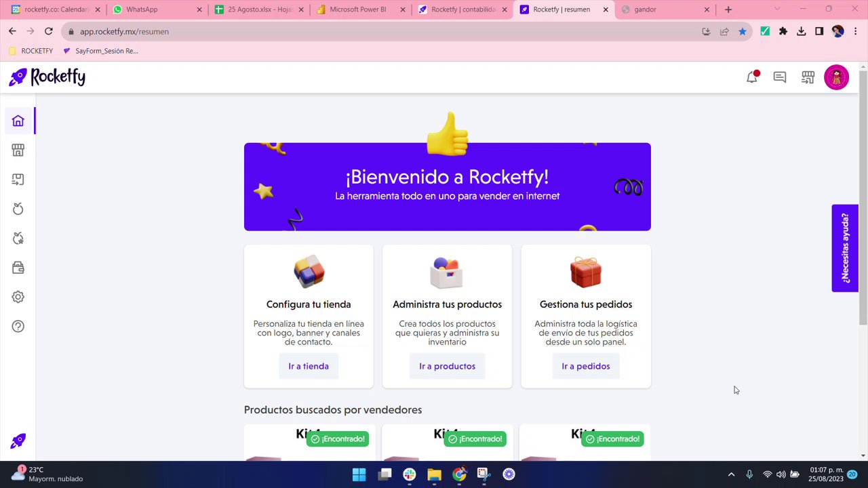Open the chat messages icon in the header
The image size is (868, 488).
tap(780, 77)
